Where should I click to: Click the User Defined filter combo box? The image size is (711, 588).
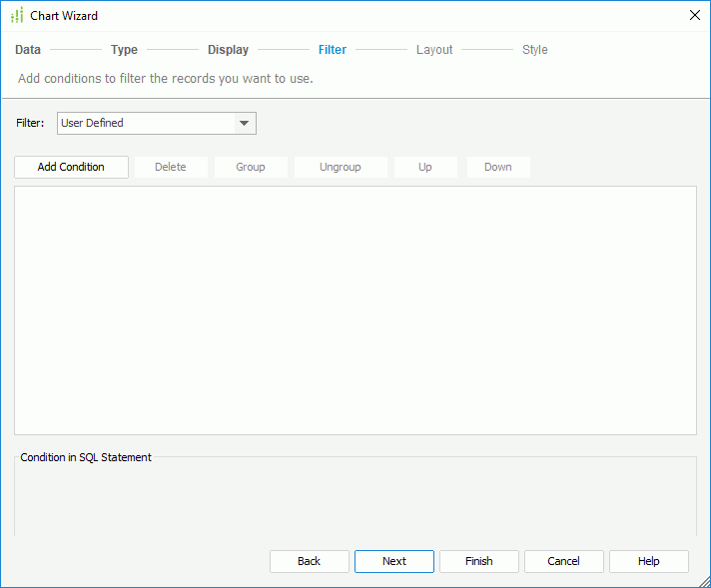[145, 124]
